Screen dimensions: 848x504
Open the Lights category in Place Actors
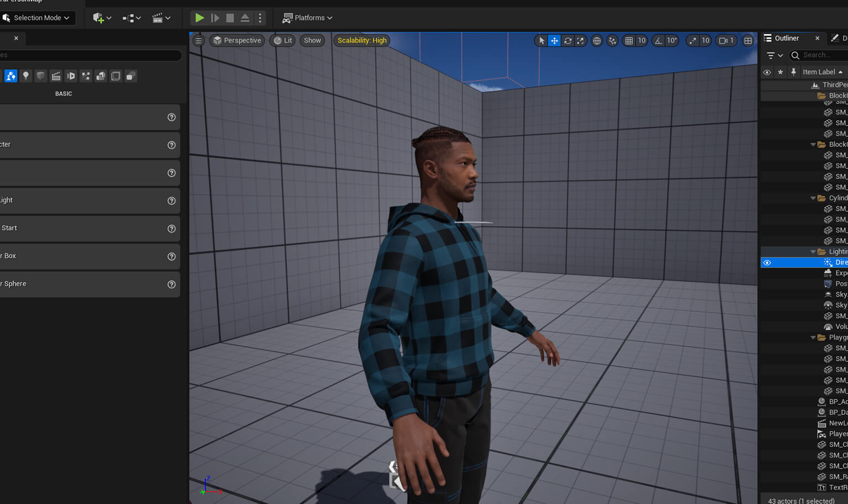[x=25, y=76]
